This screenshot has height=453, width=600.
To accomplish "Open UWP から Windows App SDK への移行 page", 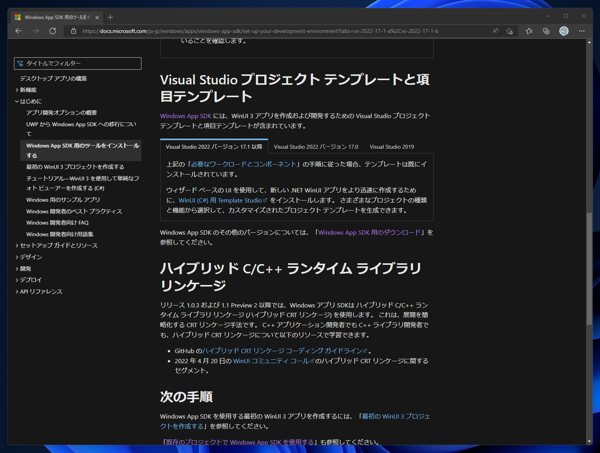I will (81, 129).
